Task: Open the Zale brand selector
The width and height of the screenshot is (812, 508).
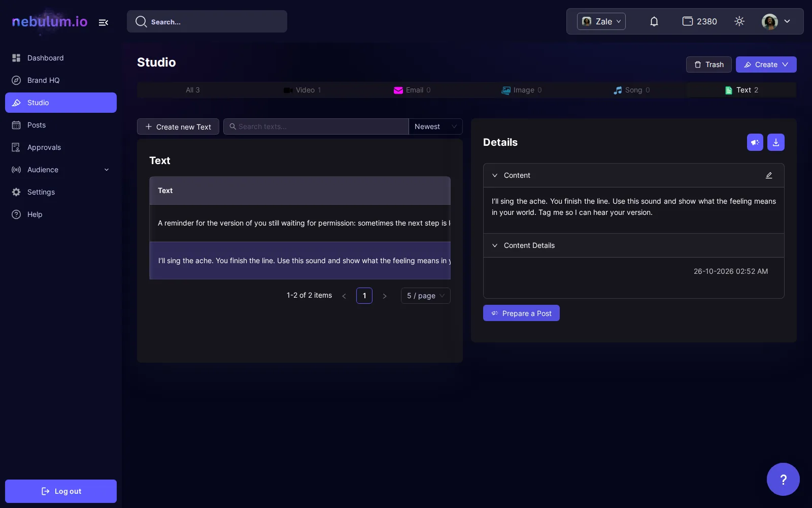Action: [601, 21]
